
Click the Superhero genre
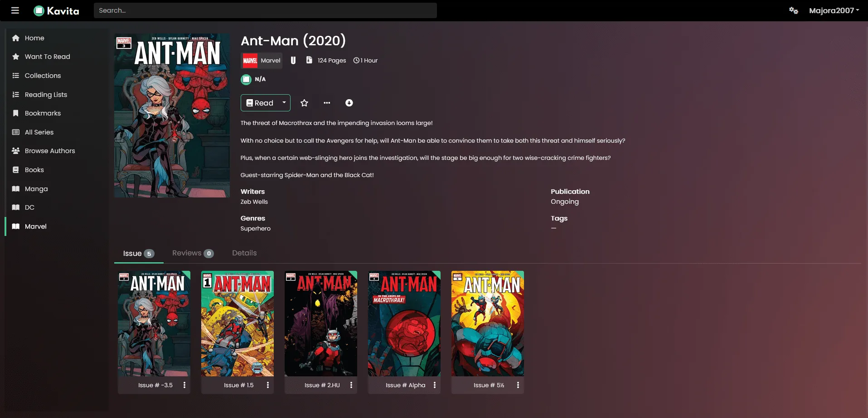(x=256, y=229)
